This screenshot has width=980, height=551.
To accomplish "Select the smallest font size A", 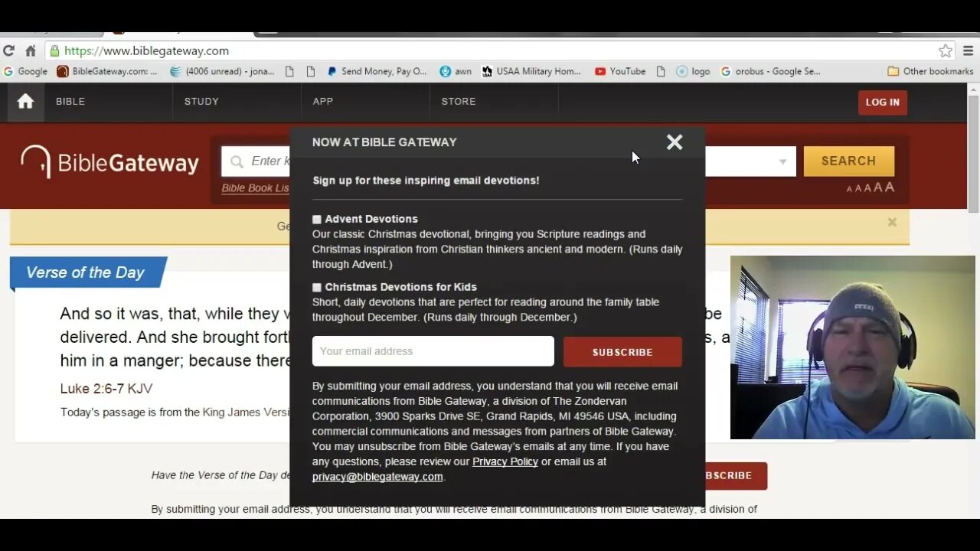I will 849,189.
